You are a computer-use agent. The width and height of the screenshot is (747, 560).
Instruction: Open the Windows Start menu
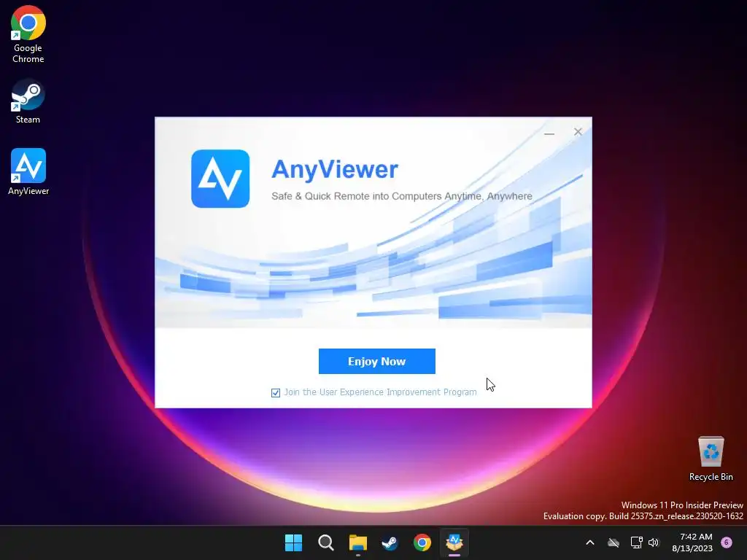coord(293,542)
